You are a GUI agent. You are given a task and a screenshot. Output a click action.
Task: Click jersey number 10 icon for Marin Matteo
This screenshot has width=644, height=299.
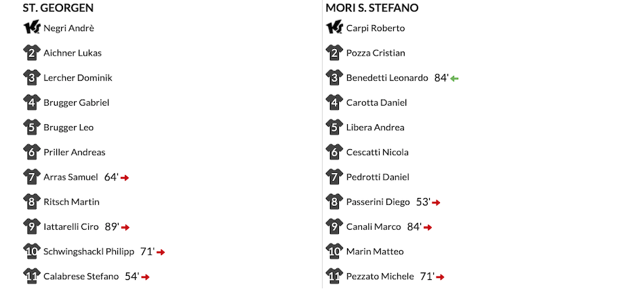point(334,252)
